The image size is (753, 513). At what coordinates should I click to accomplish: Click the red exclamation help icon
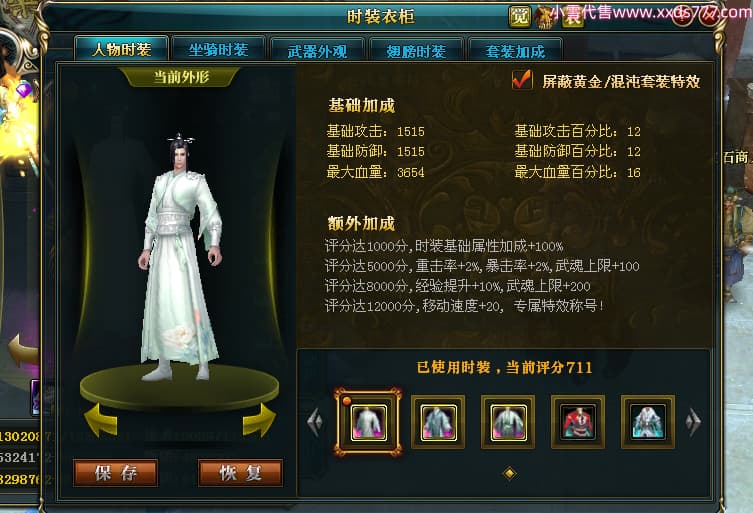point(682,16)
